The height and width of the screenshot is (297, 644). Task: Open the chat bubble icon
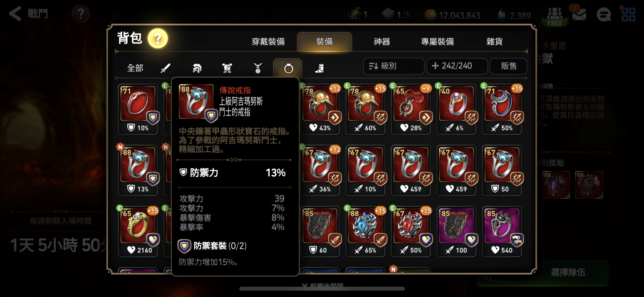click(x=604, y=14)
